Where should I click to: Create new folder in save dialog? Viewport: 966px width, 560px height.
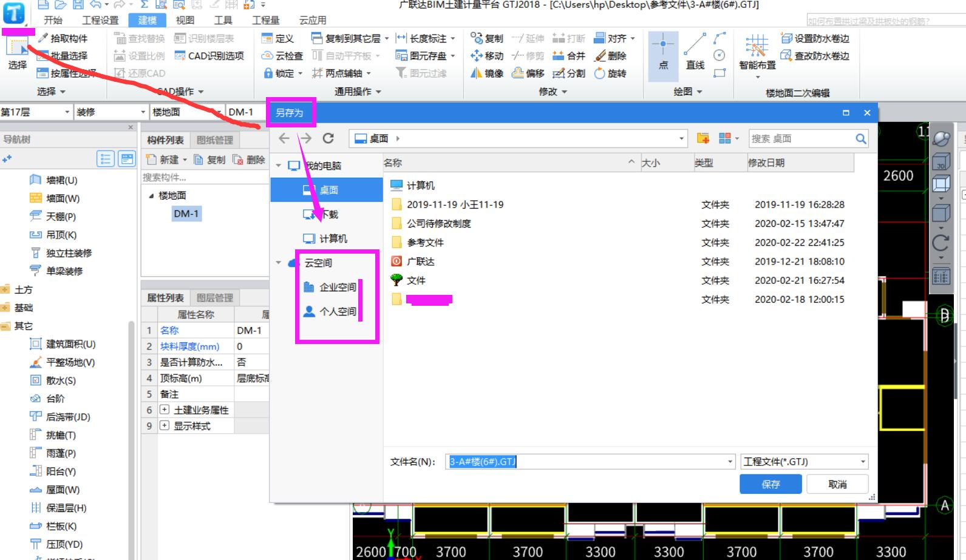pos(703,138)
